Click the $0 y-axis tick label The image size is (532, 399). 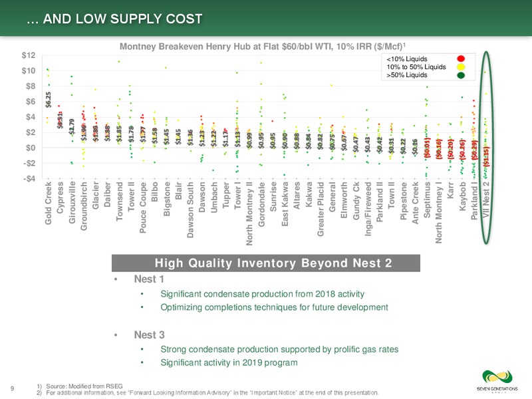[x=31, y=148]
